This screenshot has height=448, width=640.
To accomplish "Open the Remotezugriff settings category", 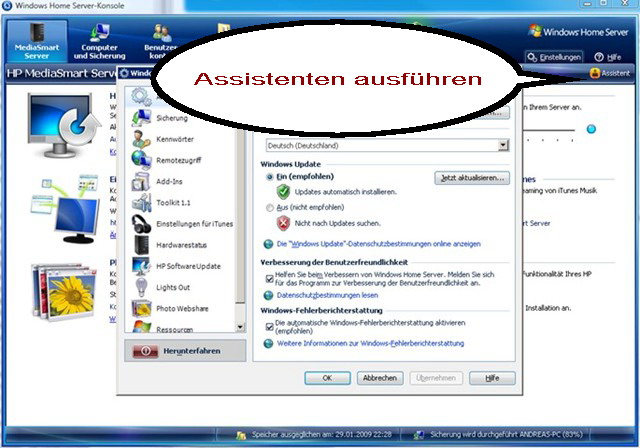I will click(x=180, y=160).
